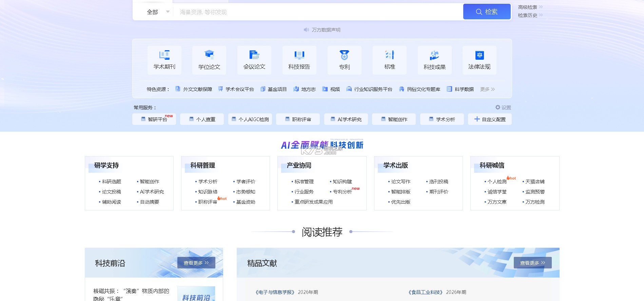Viewport: 644px width, 301px height.
Task: Click the 民俗文化专题库 icon
Action: click(402, 89)
